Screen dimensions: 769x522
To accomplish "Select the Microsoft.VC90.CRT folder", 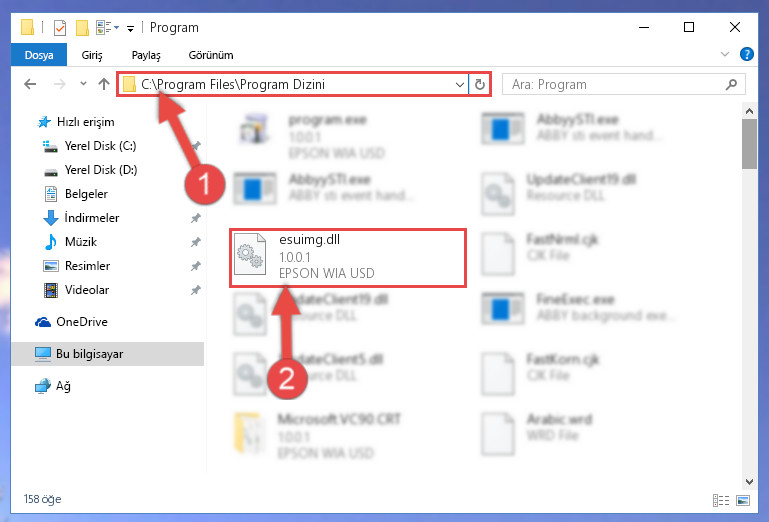I will (x=318, y=436).
